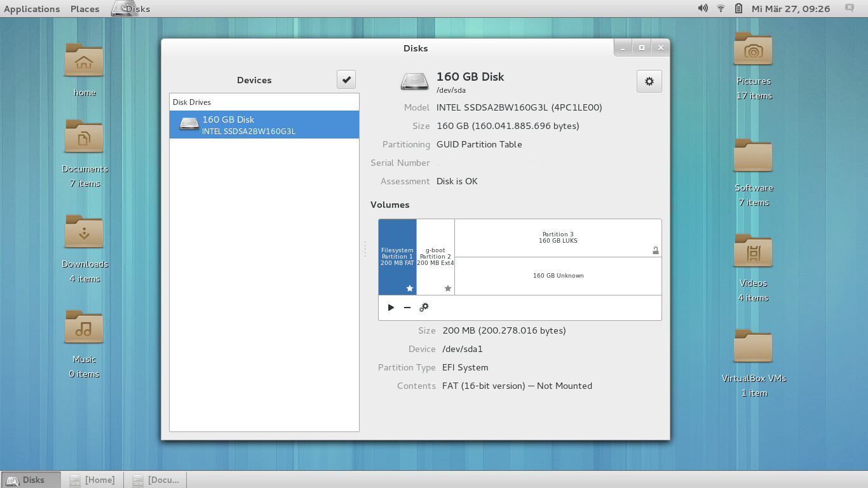Image resolution: width=868 pixels, height=488 pixels.
Task: Click the model value "INTEL SSDSA2BW160G3L (4PC1LE00)"
Action: pos(519,107)
